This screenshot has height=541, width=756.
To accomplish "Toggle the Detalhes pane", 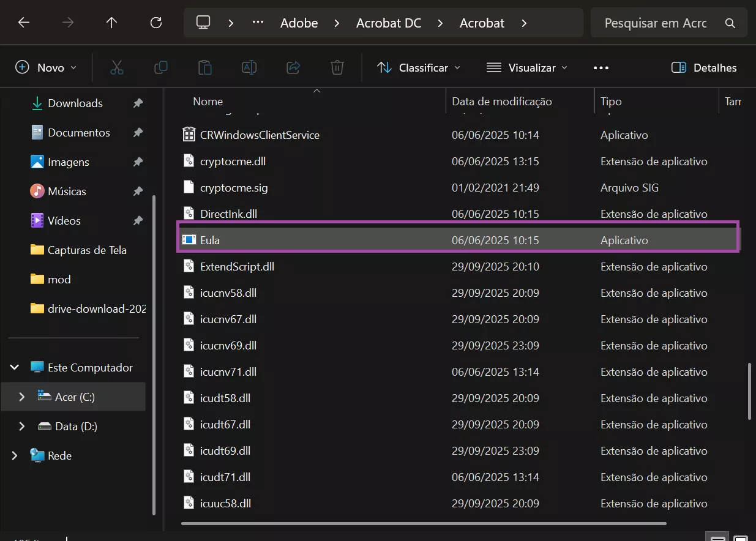I will 704,68.
